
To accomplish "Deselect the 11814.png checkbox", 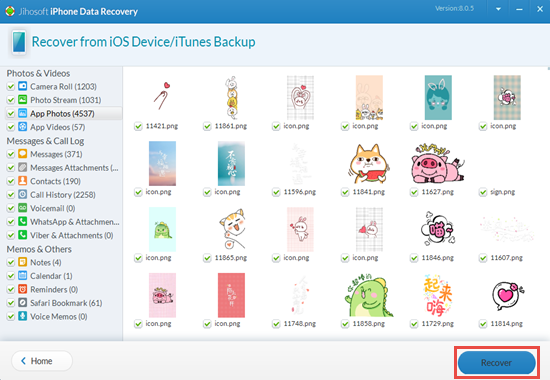I will (483, 324).
